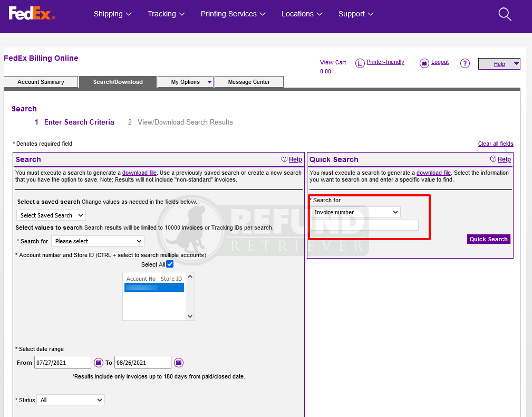532x417 pixels.
Task: Click help icon in Quick Search header
Action: coord(493,159)
